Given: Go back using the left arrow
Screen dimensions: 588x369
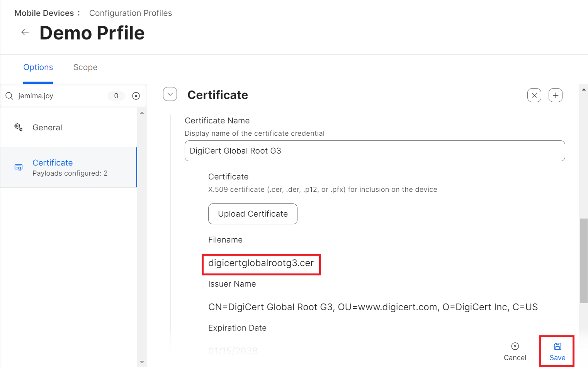Looking at the screenshot, I should tap(25, 32).
